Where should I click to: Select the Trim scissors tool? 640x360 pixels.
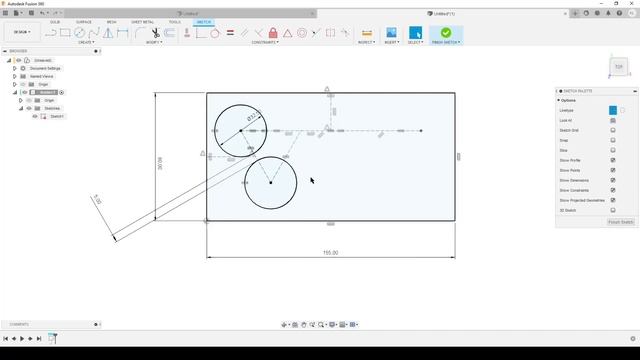(x=156, y=33)
